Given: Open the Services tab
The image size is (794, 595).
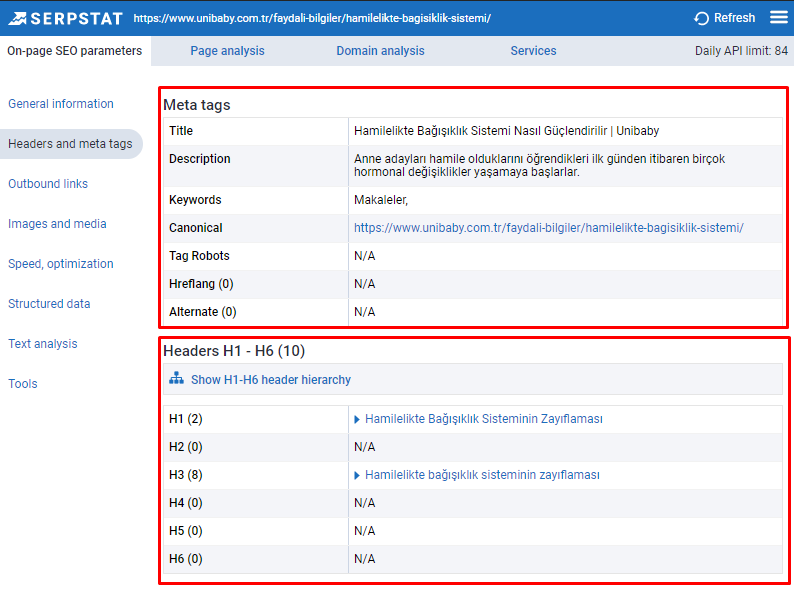Looking at the screenshot, I should (533, 51).
